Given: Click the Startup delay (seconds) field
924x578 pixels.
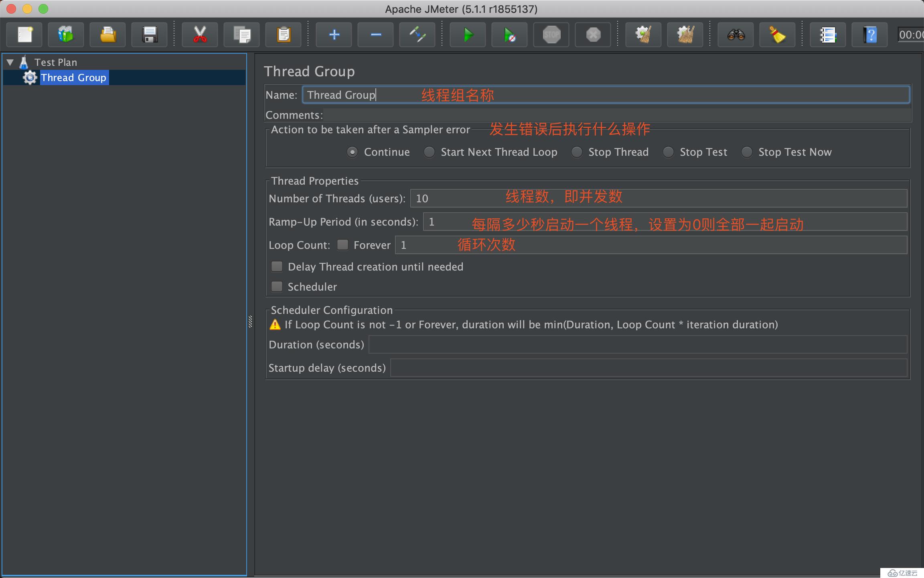Looking at the screenshot, I should point(649,368).
